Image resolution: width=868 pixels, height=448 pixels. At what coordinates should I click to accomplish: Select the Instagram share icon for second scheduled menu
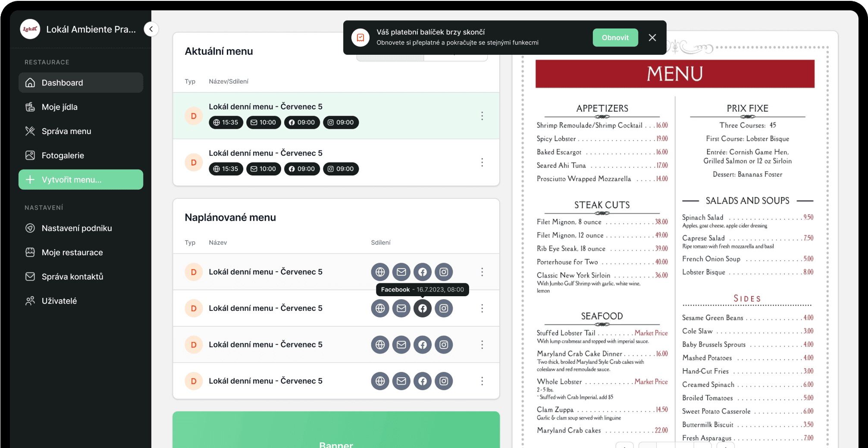click(x=444, y=308)
